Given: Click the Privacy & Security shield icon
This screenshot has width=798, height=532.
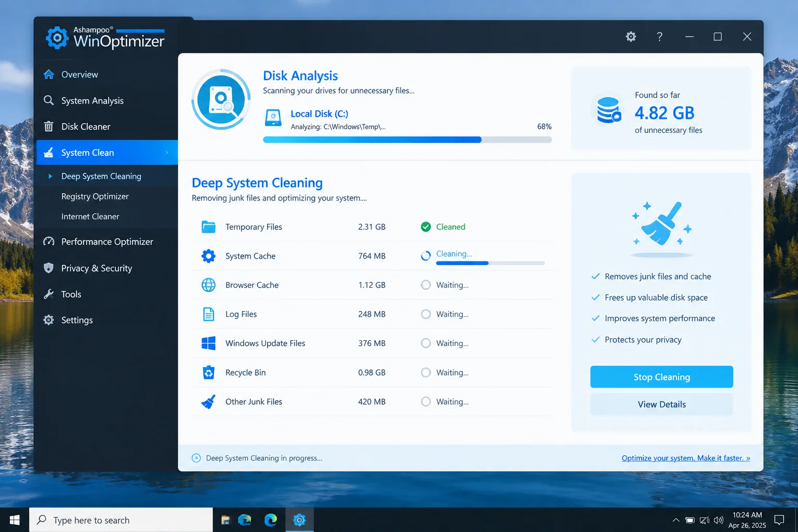Looking at the screenshot, I should click(x=49, y=268).
